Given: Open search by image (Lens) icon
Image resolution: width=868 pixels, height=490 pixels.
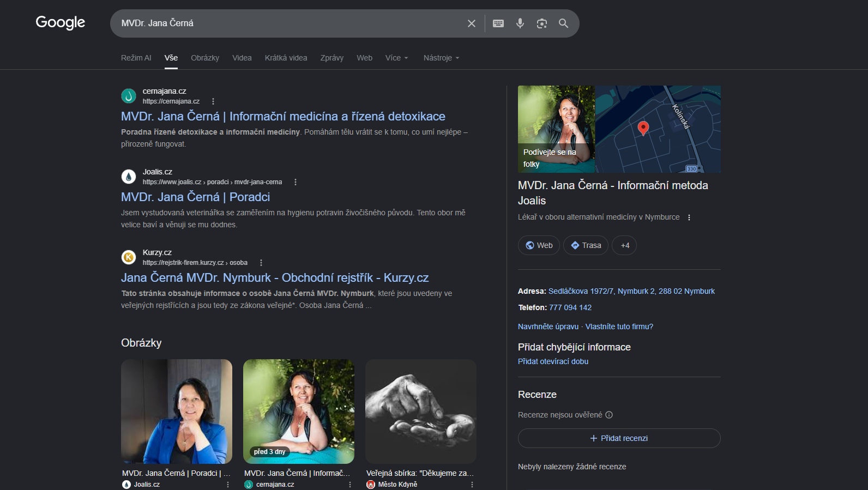Looking at the screenshot, I should click(x=542, y=23).
